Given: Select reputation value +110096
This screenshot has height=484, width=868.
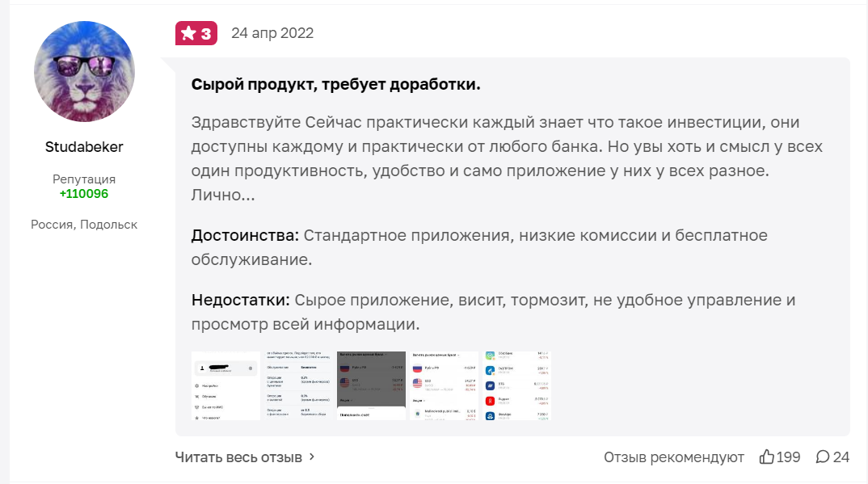Looking at the screenshot, I should (84, 194).
